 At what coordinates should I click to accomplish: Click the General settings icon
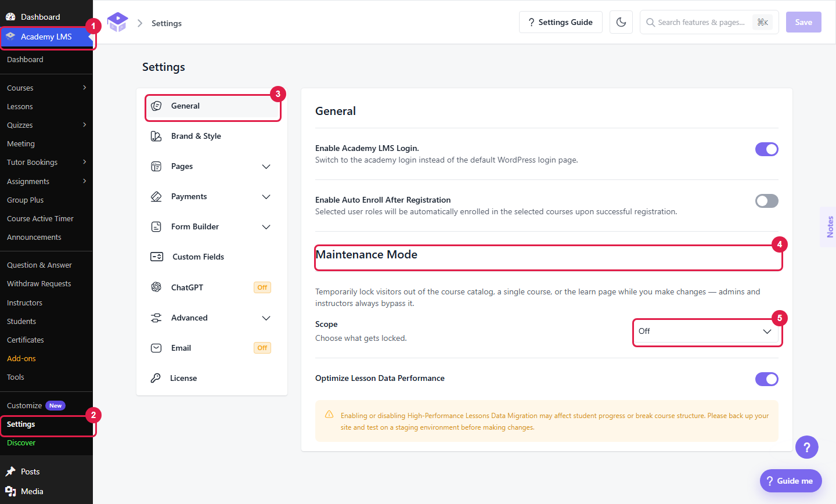click(156, 106)
